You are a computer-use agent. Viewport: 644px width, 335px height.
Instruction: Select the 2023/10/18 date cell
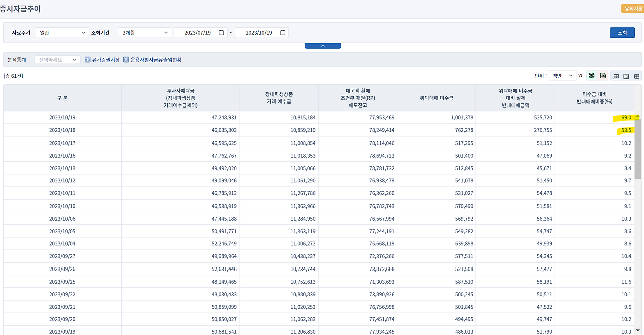point(62,130)
